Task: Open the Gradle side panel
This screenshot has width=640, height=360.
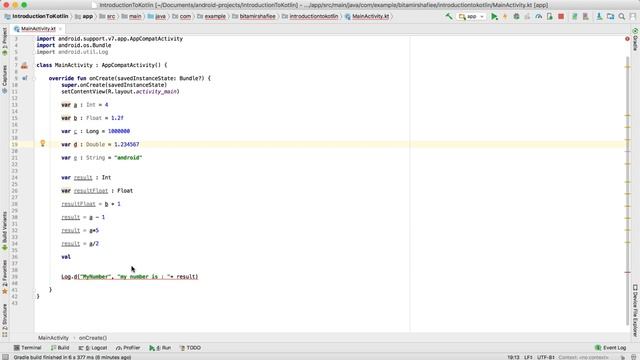Action: click(635, 40)
